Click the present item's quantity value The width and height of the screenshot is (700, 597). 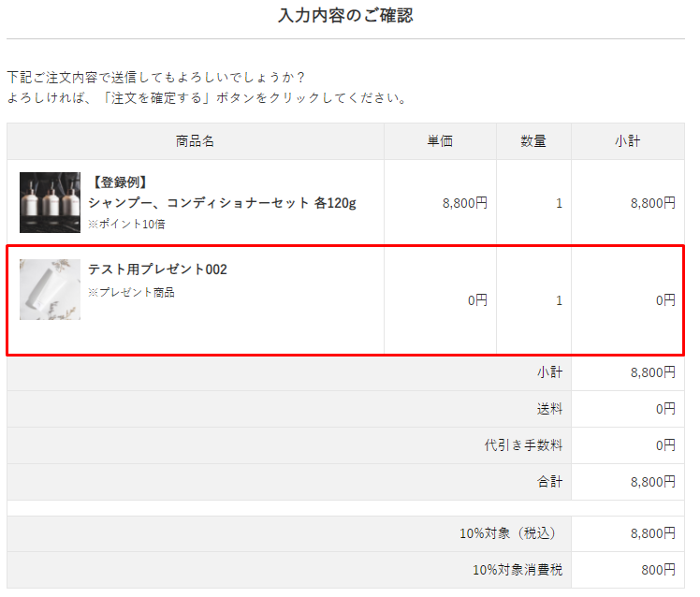click(x=559, y=300)
